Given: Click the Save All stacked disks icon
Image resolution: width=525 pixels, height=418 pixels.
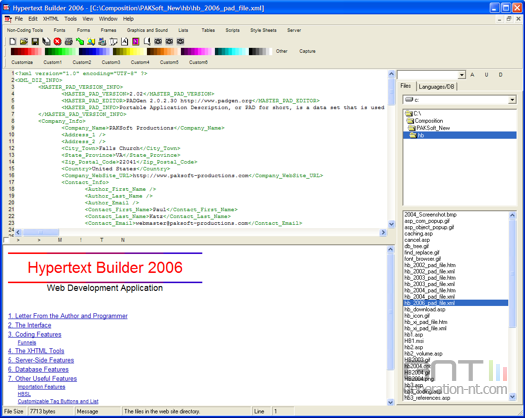Looking at the screenshot, I should pyautogui.click(x=46, y=42).
